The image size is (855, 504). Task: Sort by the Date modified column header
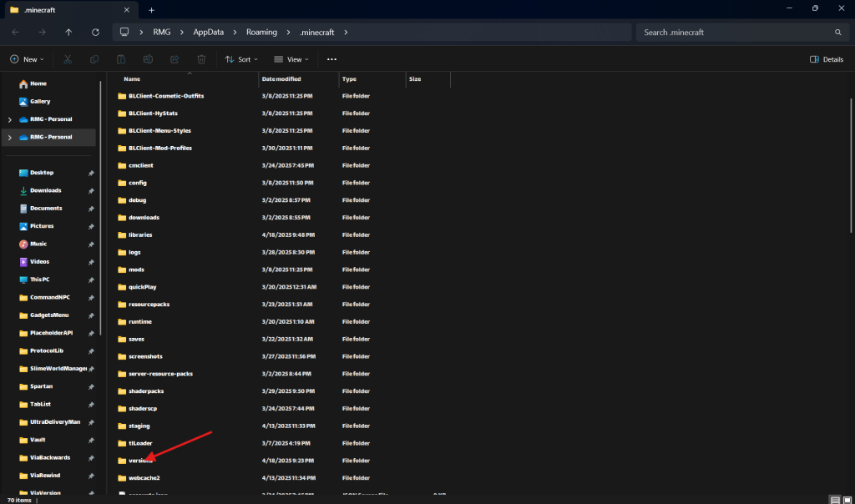click(x=281, y=78)
